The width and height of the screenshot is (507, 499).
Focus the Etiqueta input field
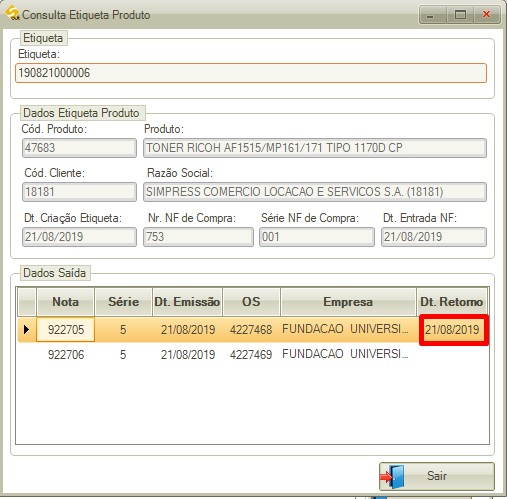pyautogui.click(x=251, y=73)
